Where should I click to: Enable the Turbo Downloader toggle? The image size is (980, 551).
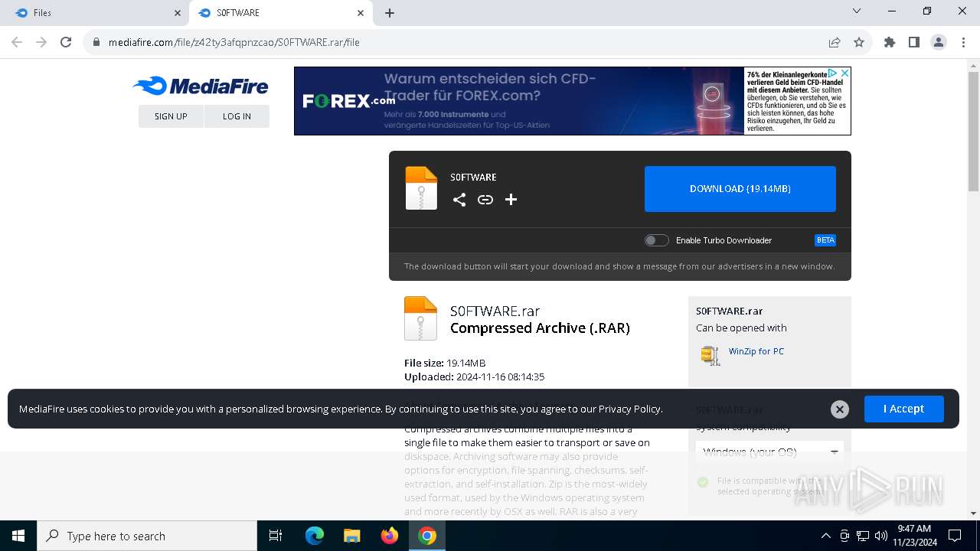pyautogui.click(x=656, y=240)
